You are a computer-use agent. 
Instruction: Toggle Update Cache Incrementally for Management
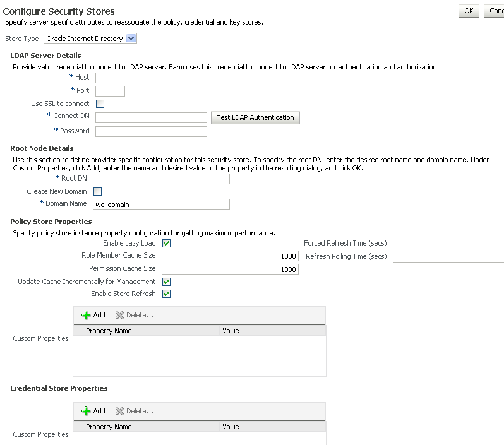[167, 282]
